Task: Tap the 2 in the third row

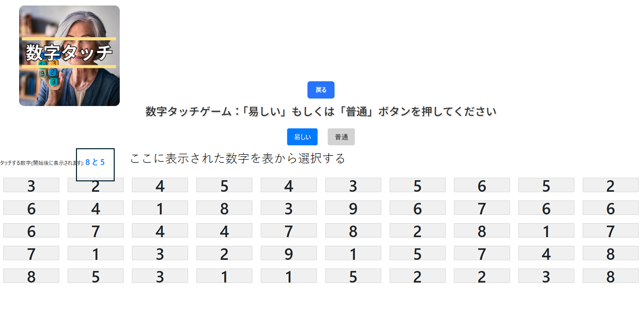Action: (x=417, y=231)
